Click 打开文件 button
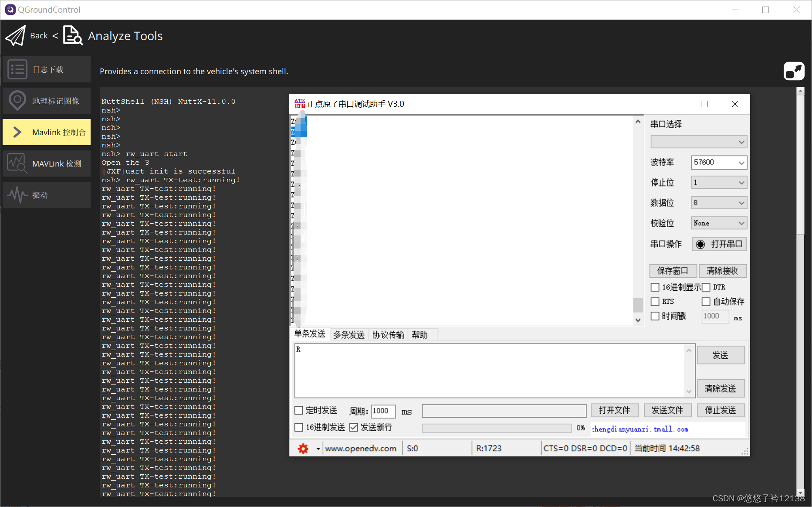Image resolution: width=812 pixels, height=507 pixels. (x=615, y=410)
